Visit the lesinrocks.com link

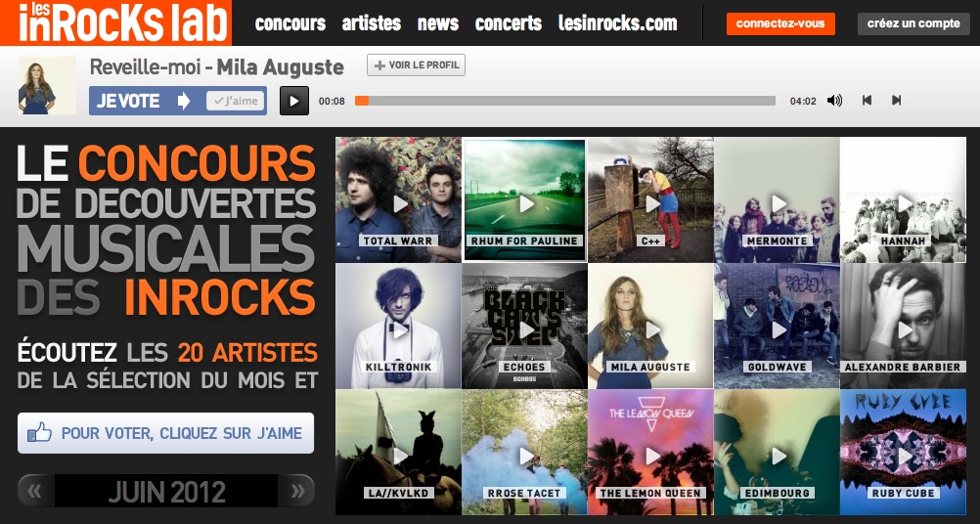[617, 23]
